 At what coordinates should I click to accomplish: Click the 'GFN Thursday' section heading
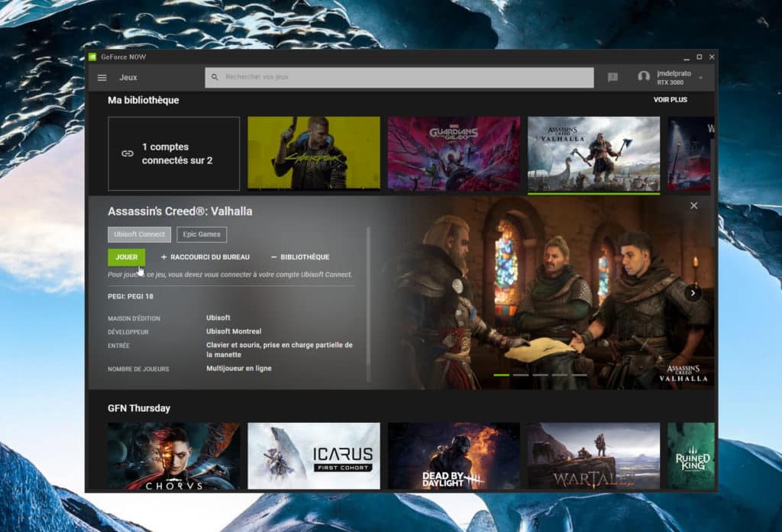click(x=139, y=408)
